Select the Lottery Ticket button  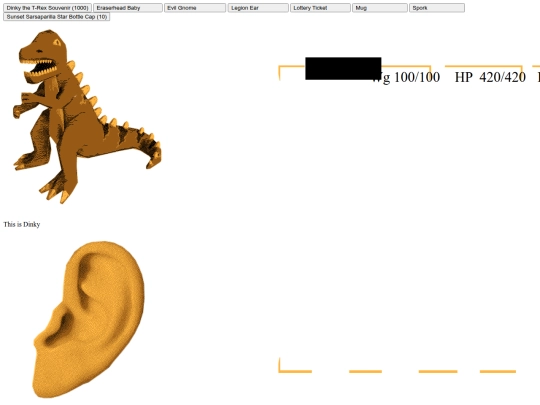tap(320, 8)
